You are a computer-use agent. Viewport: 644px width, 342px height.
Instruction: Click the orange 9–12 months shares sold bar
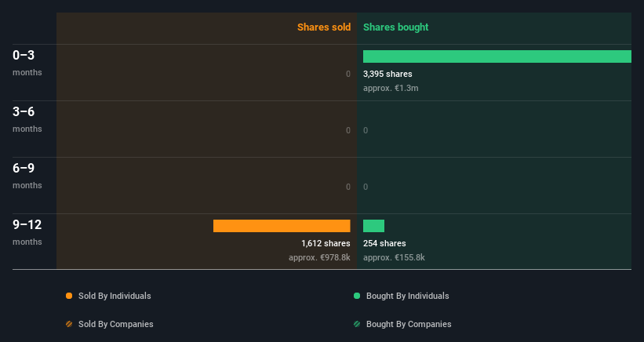pos(282,226)
